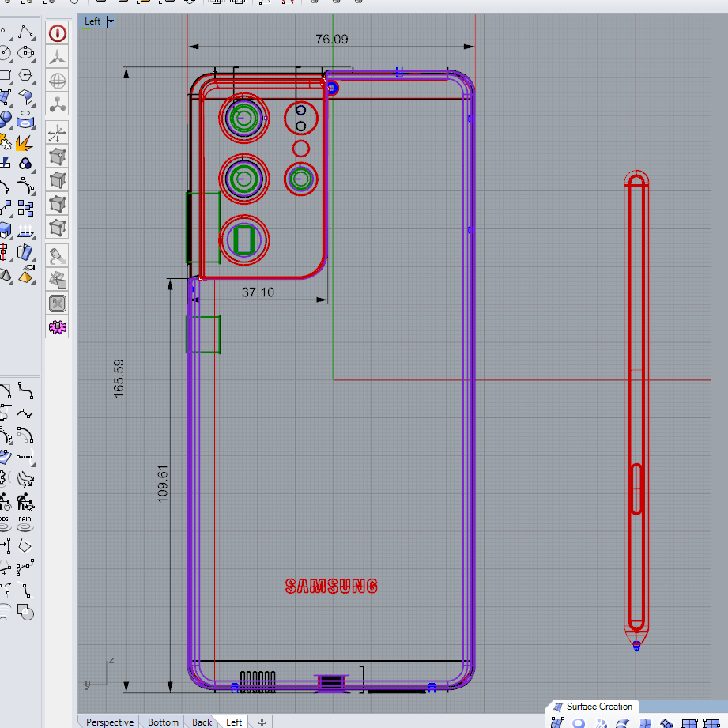Click the three-blade propeller icon

click(58, 57)
